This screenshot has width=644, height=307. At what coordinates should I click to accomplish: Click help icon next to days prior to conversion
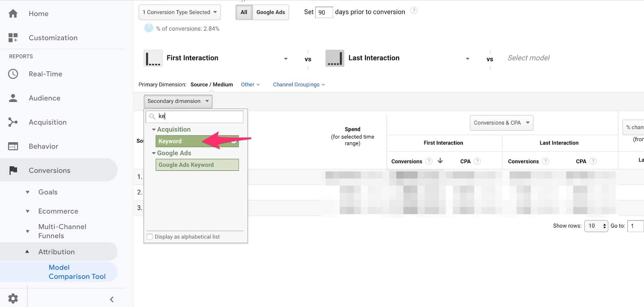(x=414, y=11)
